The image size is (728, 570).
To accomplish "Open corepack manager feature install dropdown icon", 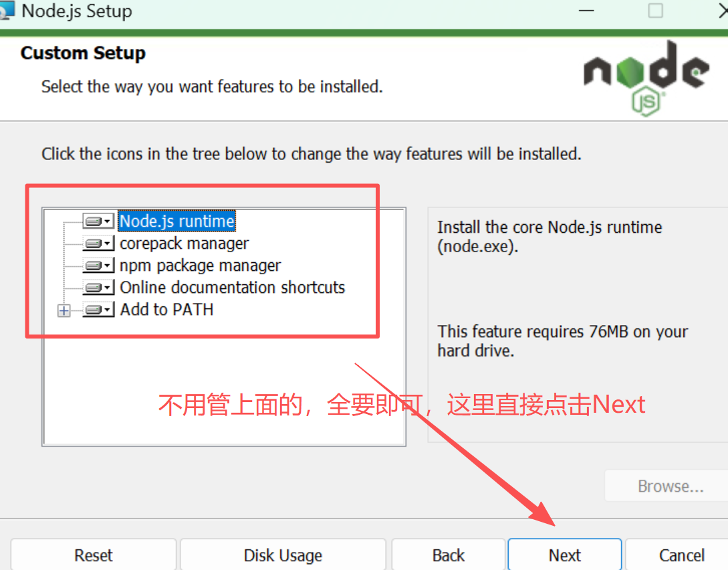I will click(98, 244).
